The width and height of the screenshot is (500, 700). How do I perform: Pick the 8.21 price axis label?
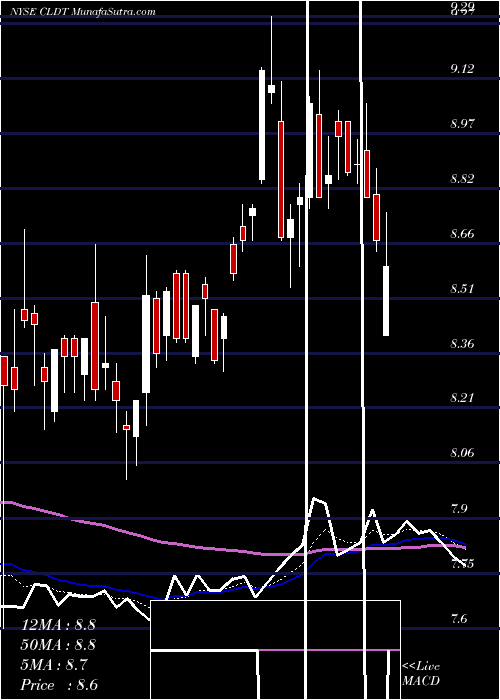coord(462,398)
